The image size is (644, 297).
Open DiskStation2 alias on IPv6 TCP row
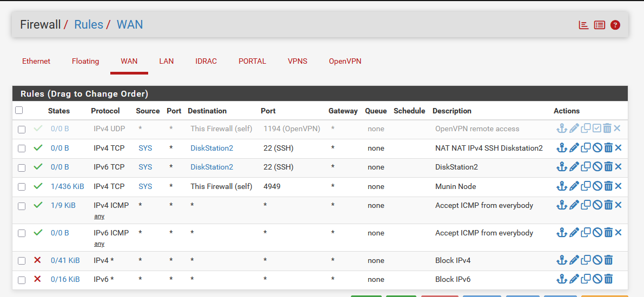[212, 167]
